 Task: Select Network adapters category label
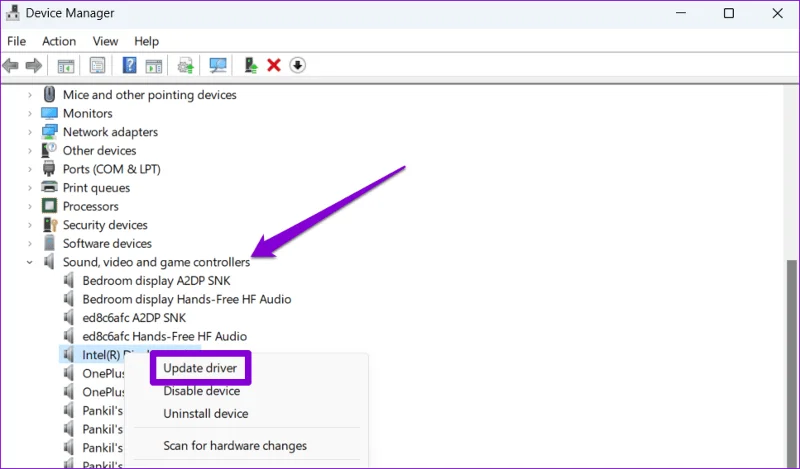pyautogui.click(x=110, y=132)
